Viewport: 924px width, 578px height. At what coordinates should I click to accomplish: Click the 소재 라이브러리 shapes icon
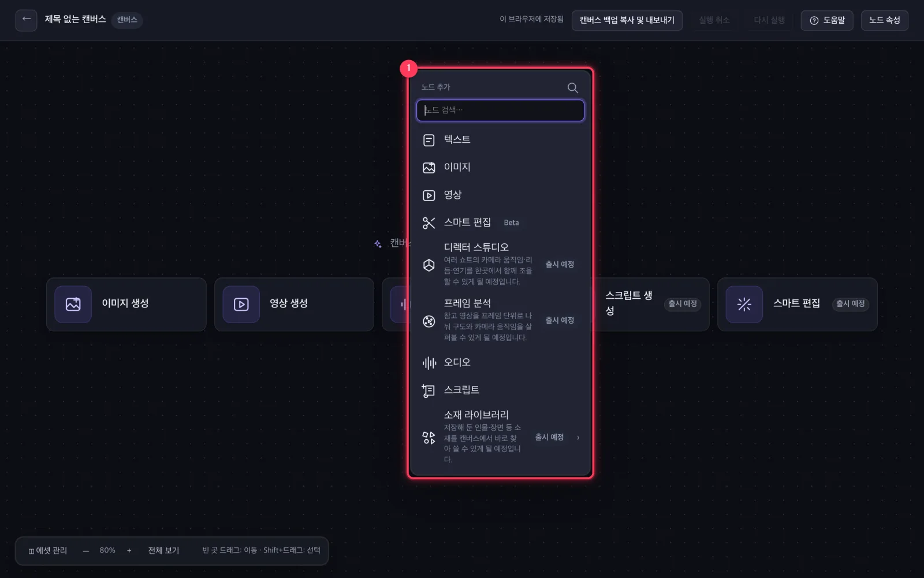coord(429,438)
